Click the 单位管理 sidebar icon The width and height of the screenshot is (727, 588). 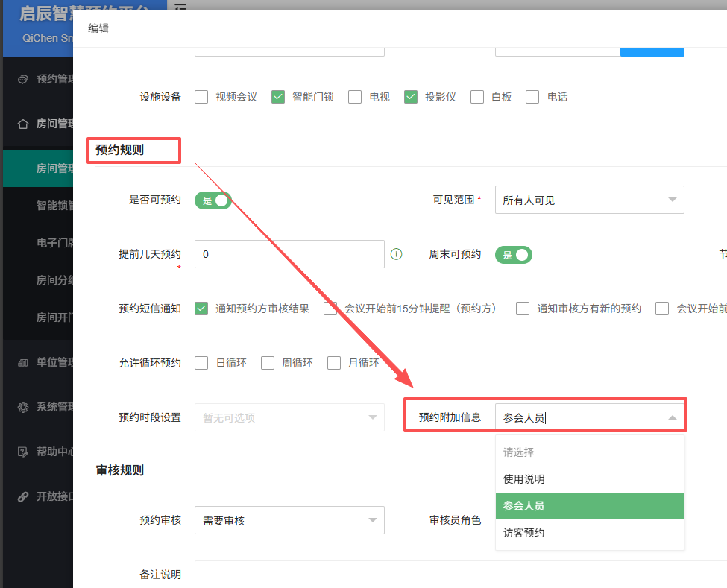[23, 362]
